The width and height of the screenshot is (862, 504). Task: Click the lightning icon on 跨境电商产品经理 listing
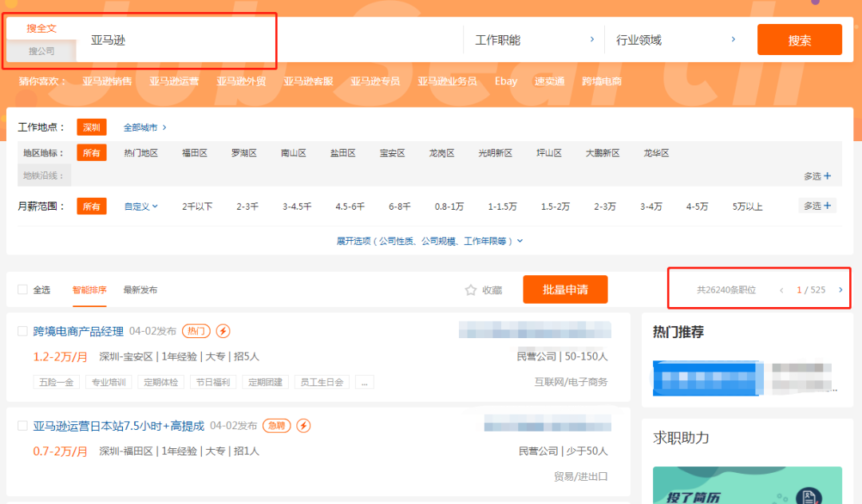tap(223, 331)
